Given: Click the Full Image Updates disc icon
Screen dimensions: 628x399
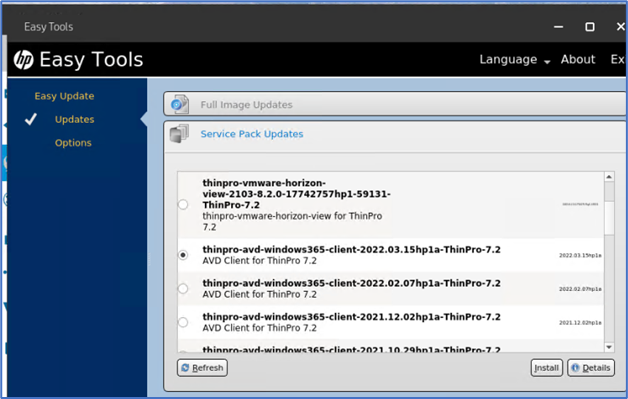Looking at the screenshot, I should [179, 105].
